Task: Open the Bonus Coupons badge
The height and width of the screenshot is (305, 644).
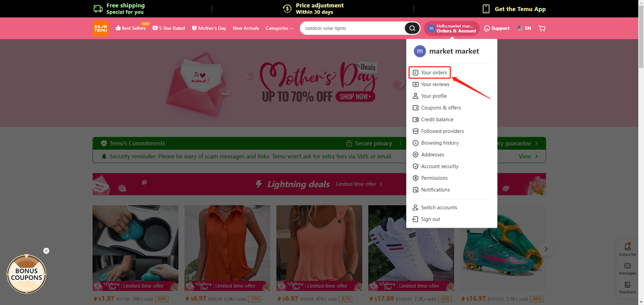Action: pos(27,274)
